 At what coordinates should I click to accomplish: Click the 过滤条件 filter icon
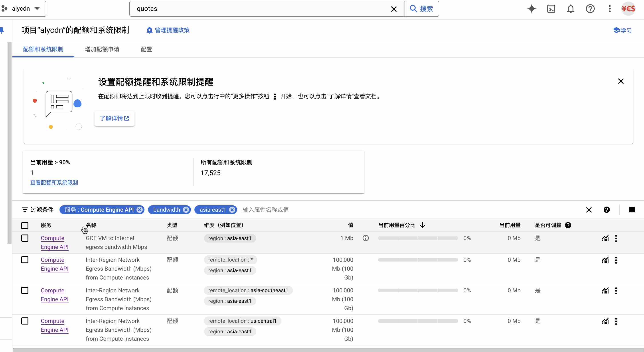25,210
